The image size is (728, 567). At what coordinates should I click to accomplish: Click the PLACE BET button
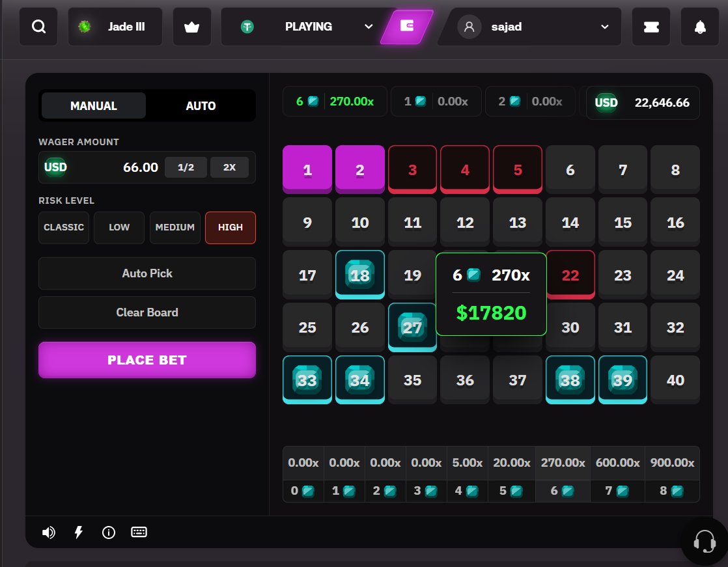click(147, 360)
